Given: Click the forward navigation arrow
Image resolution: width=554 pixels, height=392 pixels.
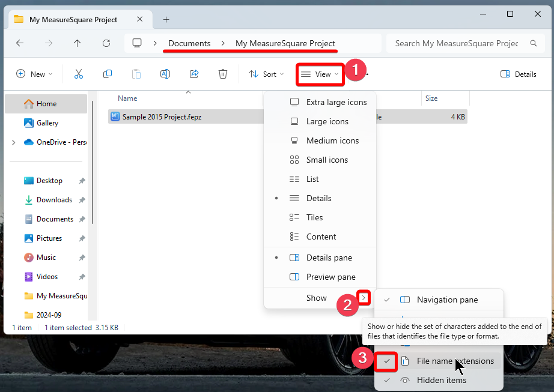Looking at the screenshot, I should pyautogui.click(x=49, y=43).
